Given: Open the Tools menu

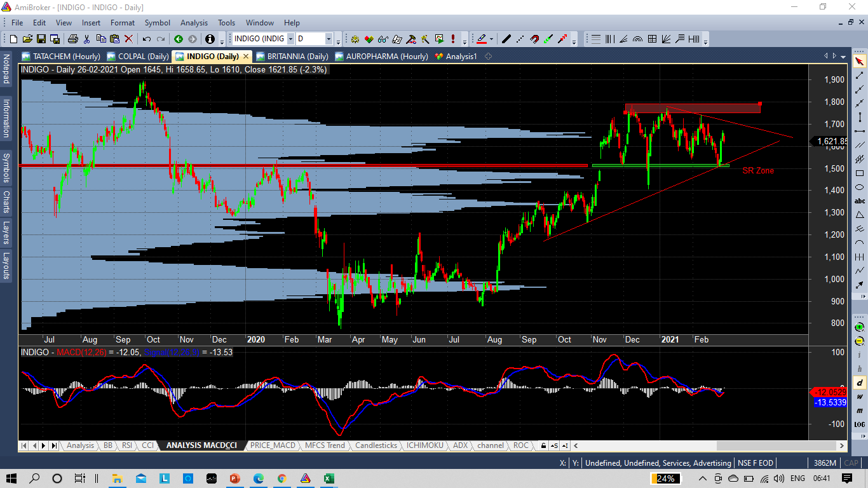Looking at the screenshot, I should [227, 22].
